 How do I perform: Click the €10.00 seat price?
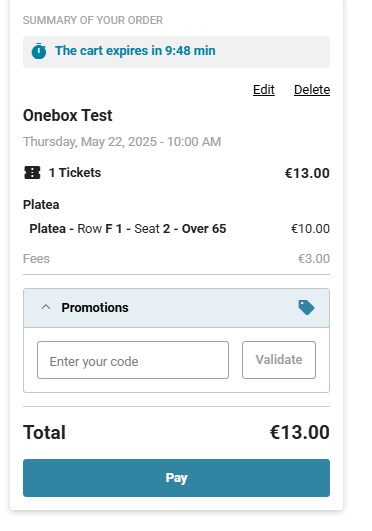310,229
